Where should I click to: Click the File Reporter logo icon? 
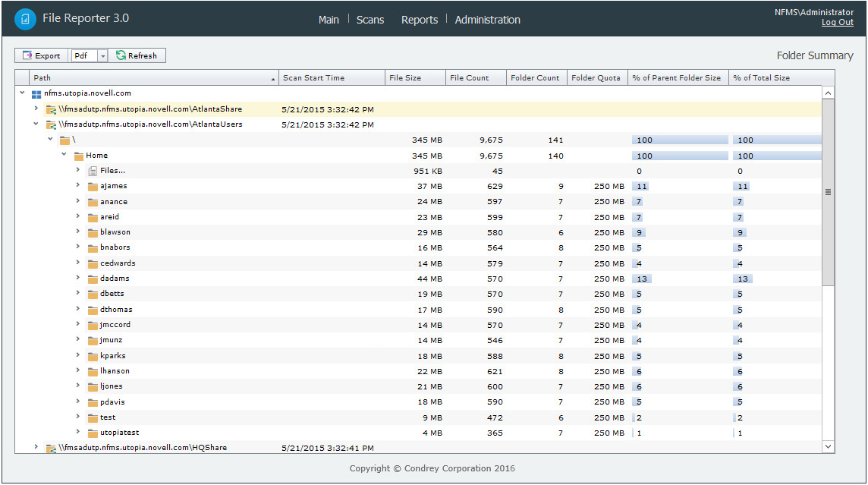tap(25, 20)
